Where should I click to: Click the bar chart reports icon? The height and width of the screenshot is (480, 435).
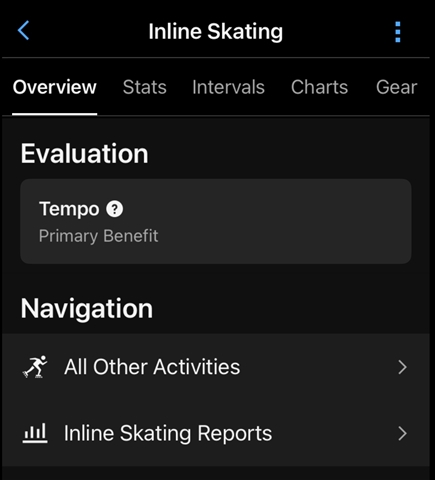(35, 433)
